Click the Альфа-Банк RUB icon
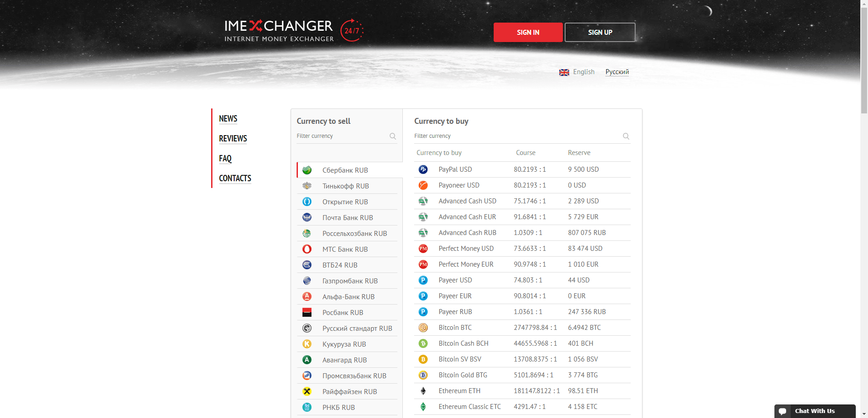 [307, 296]
